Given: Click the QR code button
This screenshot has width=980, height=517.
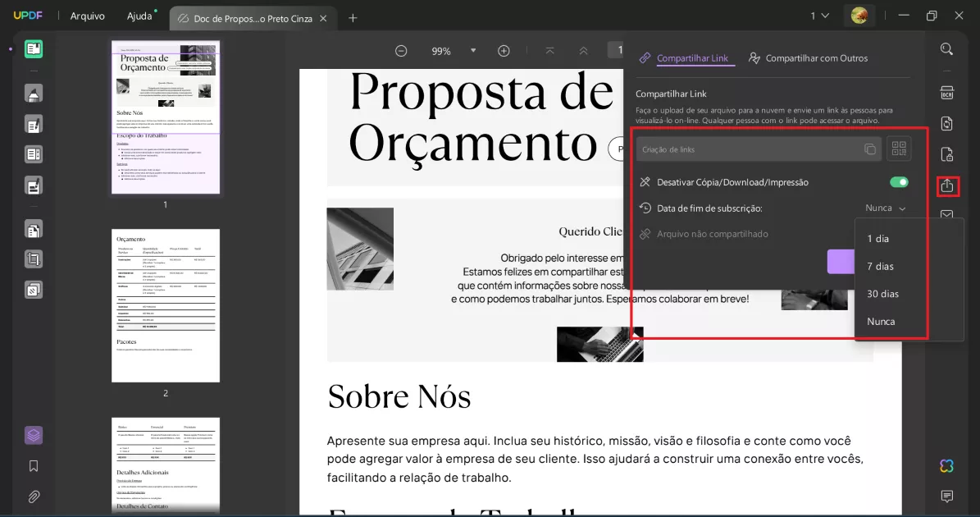Looking at the screenshot, I should (899, 149).
